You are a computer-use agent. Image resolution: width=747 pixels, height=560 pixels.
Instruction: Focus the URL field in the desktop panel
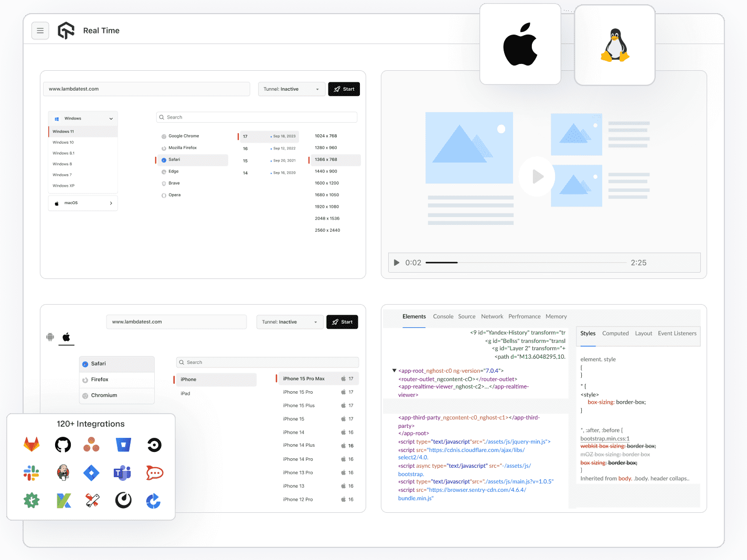click(146, 89)
